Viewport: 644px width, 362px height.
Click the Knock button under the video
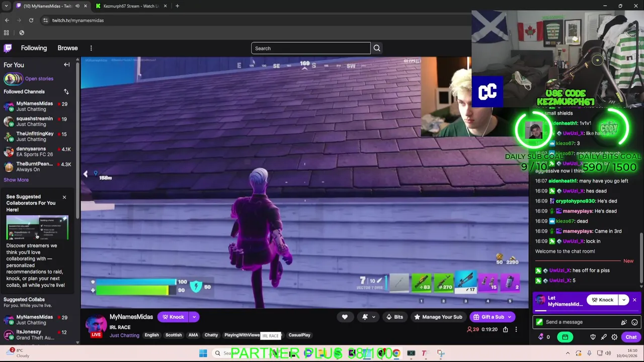point(173,317)
